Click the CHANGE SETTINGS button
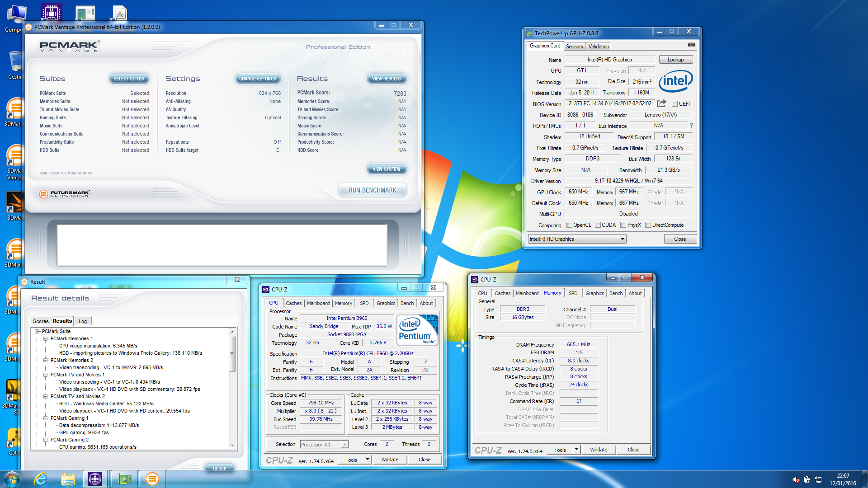 (258, 79)
